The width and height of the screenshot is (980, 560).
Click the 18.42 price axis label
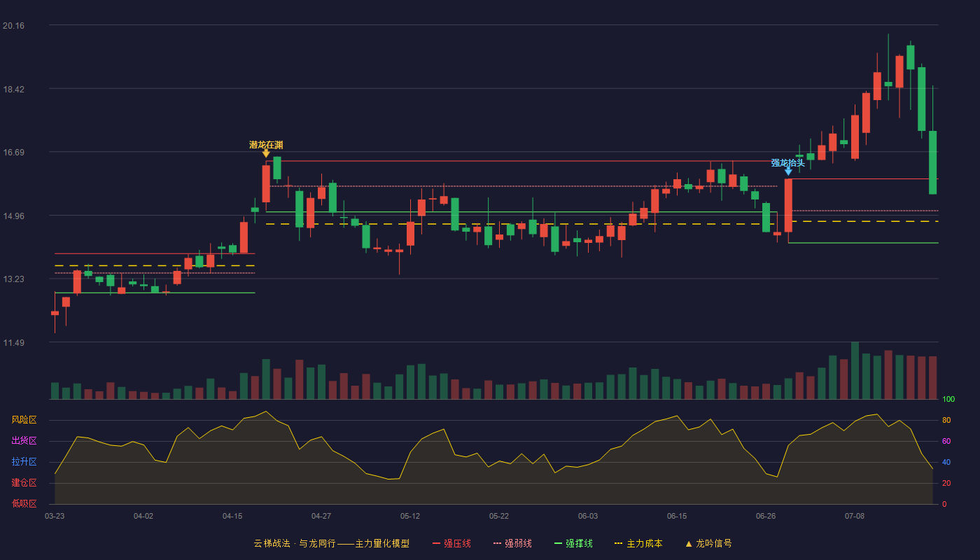tap(13, 89)
